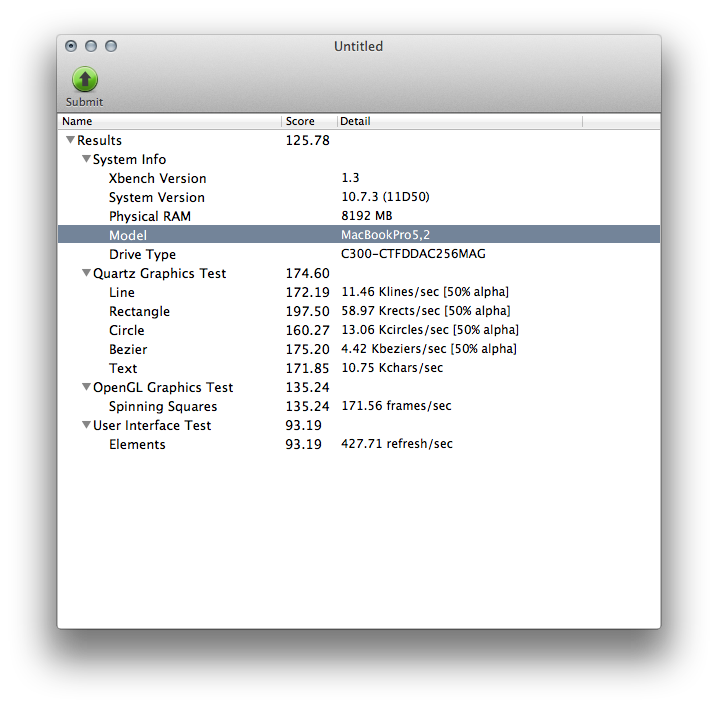Select the Bezier test result row
The height and width of the screenshot is (708, 718).
(x=128, y=350)
